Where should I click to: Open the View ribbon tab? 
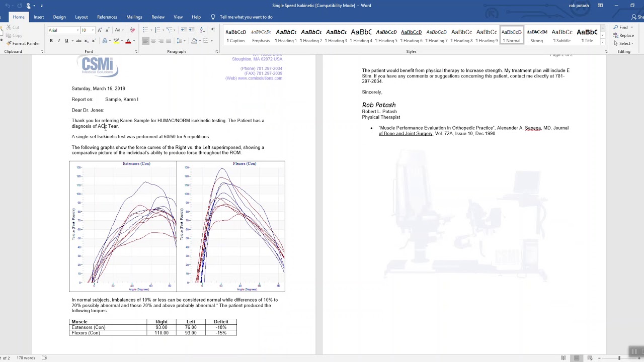pos(178,17)
